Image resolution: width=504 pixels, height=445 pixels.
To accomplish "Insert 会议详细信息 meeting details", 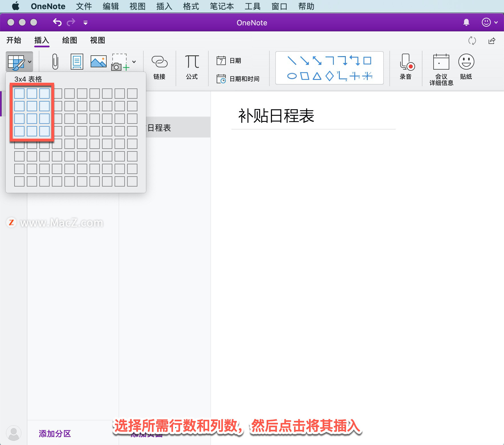I will tap(441, 70).
